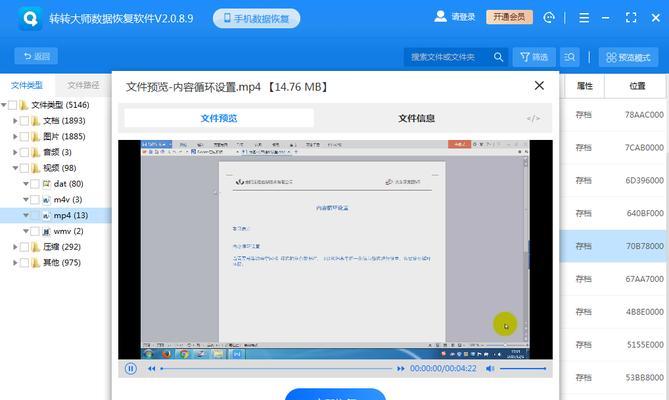
Task: Click the 请登录 login link
Action: pos(463,17)
